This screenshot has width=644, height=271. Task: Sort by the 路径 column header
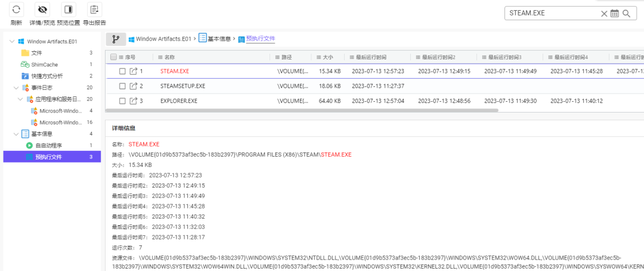[x=286, y=57]
